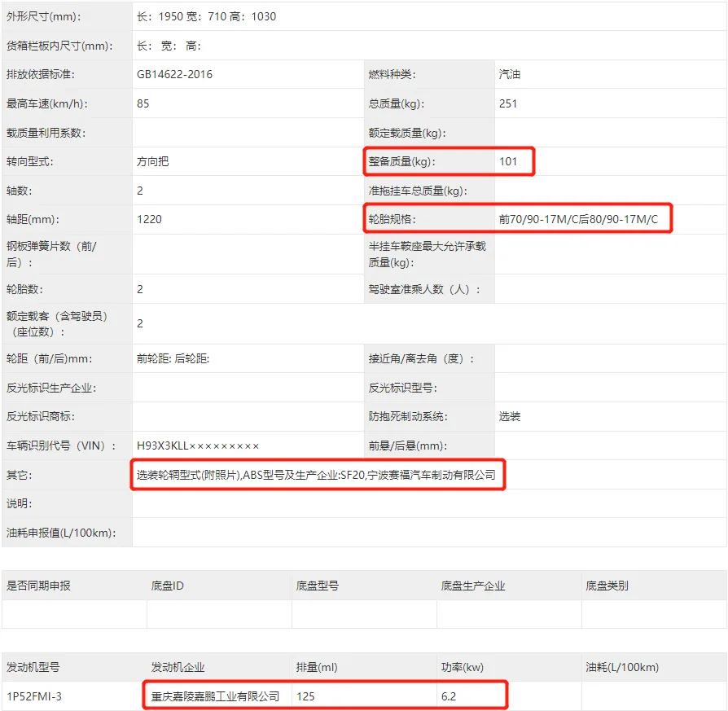The image size is (728, 711).
Task: Click the 接近角/离去角 label
Action: coord(422,359)
